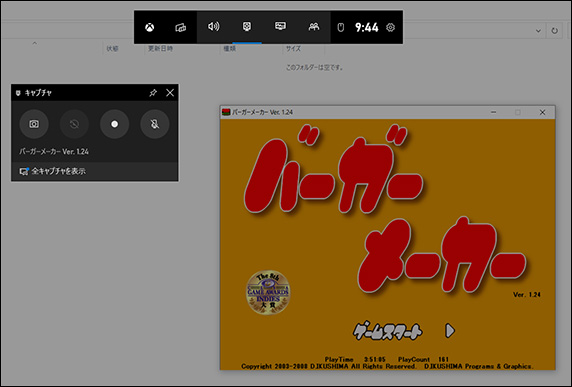This screenshot has width=572, height=387.
Task: Open Game Bar settings gear
Action: point(390,27)
